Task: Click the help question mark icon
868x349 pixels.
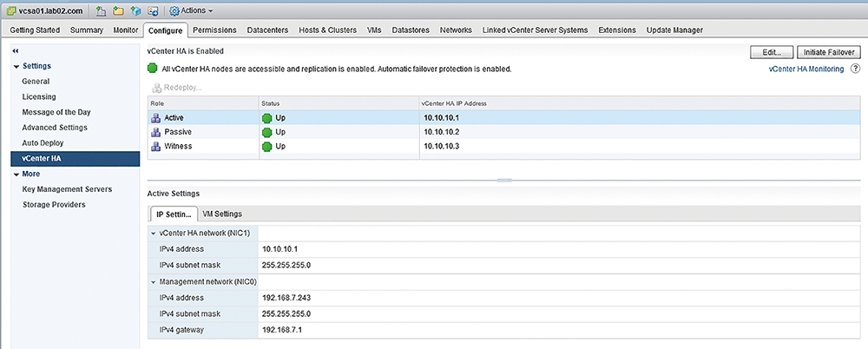Action: [x=856, y=69]
